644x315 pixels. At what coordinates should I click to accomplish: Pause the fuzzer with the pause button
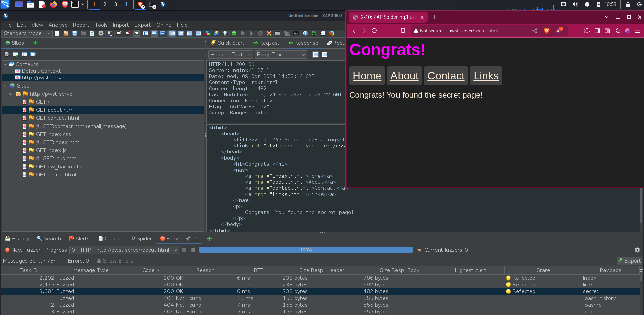coord(184,250)
